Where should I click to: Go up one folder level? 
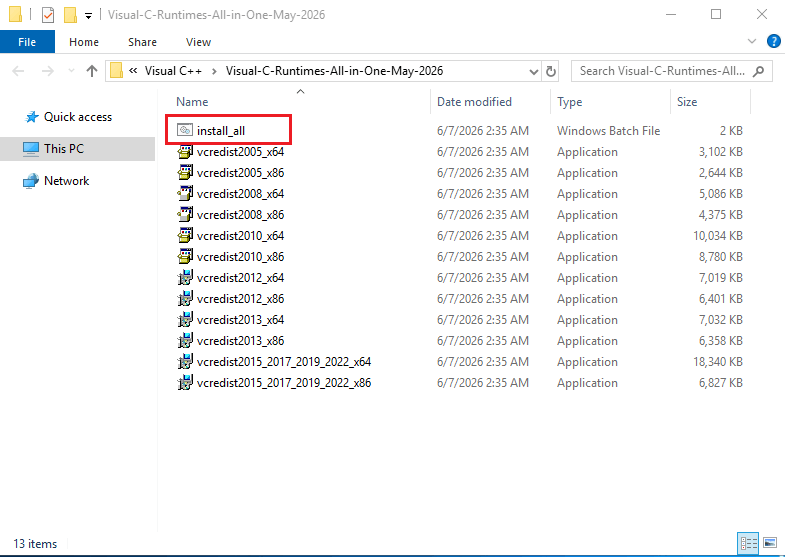92,71
